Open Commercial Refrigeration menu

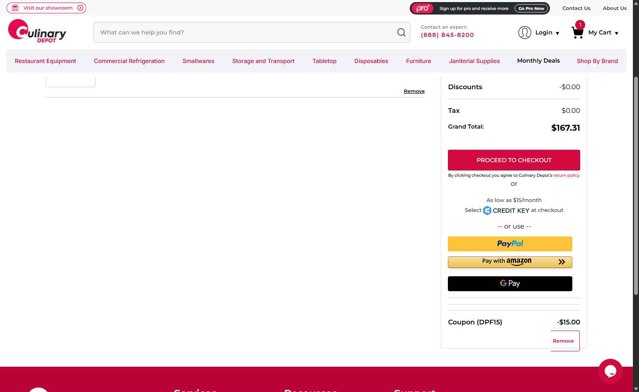pos(129,61)
